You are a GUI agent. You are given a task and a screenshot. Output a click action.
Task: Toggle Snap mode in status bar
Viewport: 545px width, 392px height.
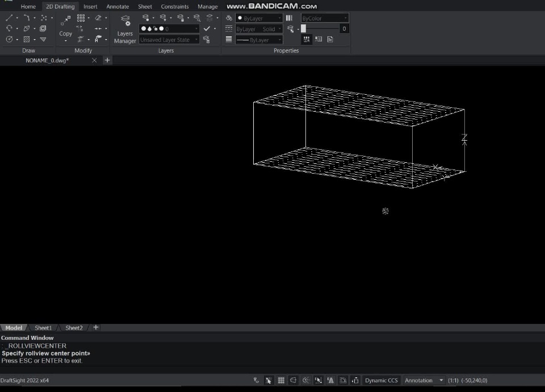point(269,381)
